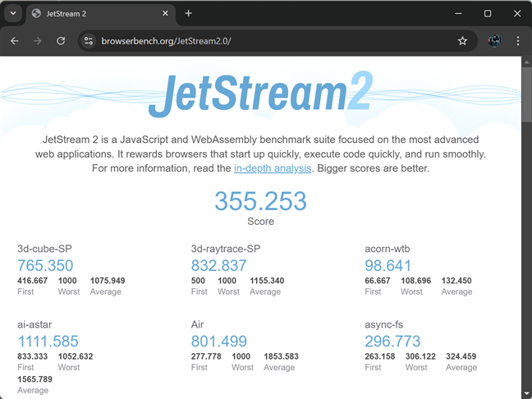Click the forward navigation arrow
The image size is (532, 399).
(37, 41)
